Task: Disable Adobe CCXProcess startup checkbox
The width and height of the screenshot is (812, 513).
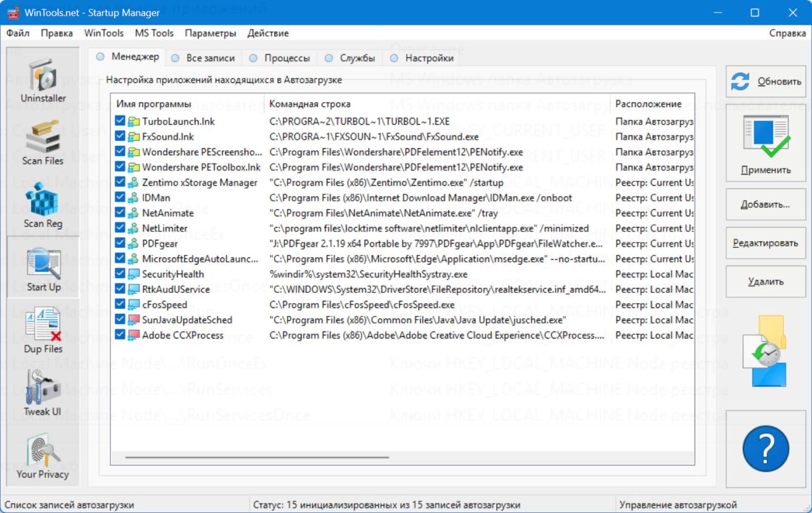Action: [120, 335]
